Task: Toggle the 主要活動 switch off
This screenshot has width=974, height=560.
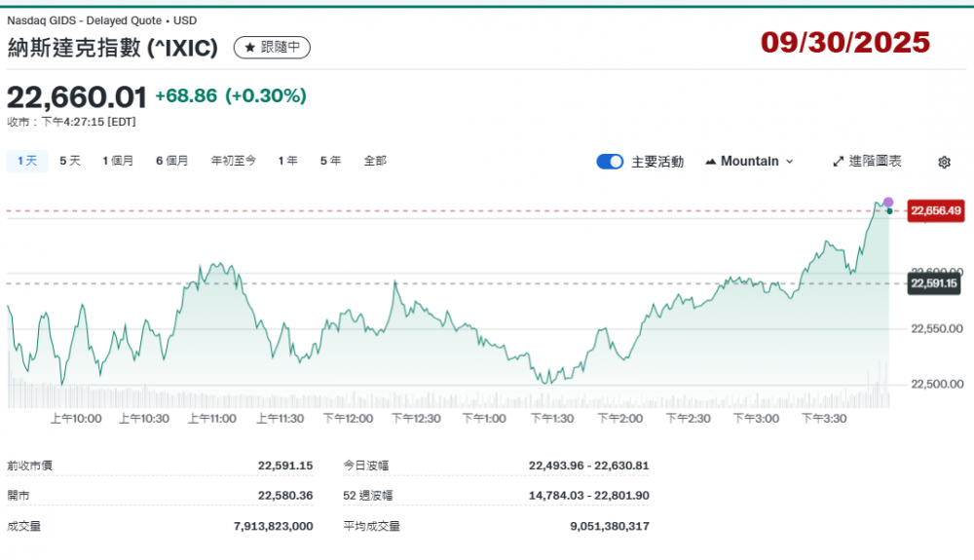Action: coord(610,162)
